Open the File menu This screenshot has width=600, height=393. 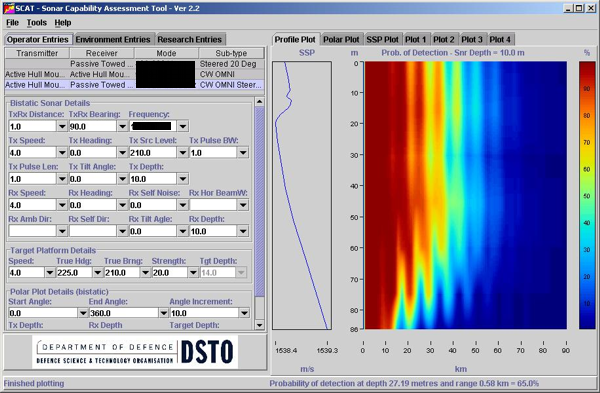tap(12, 23)
